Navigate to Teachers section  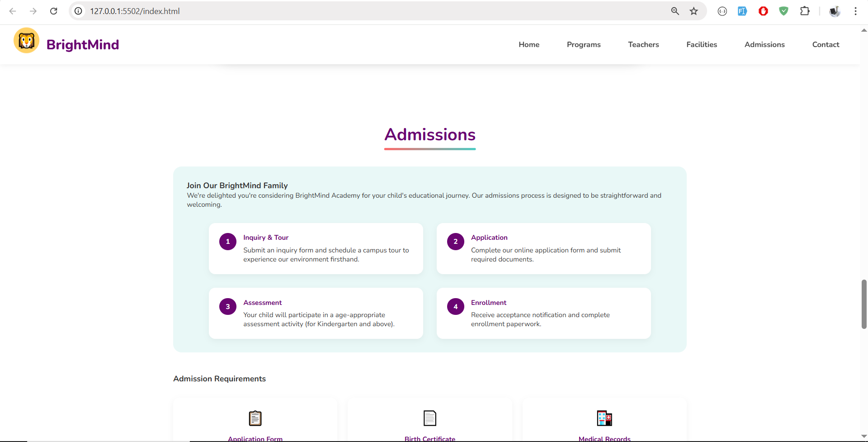coord(643,44)
